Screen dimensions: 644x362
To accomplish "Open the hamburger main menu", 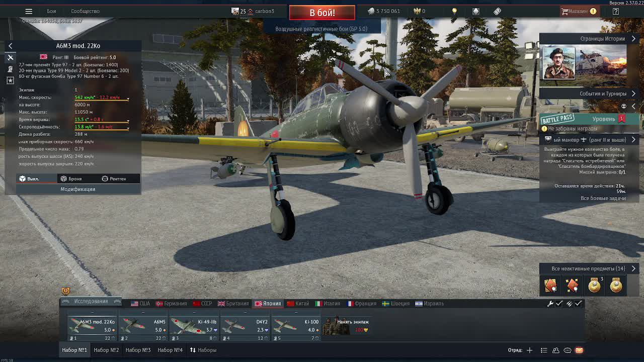I will tap(29, 11).
